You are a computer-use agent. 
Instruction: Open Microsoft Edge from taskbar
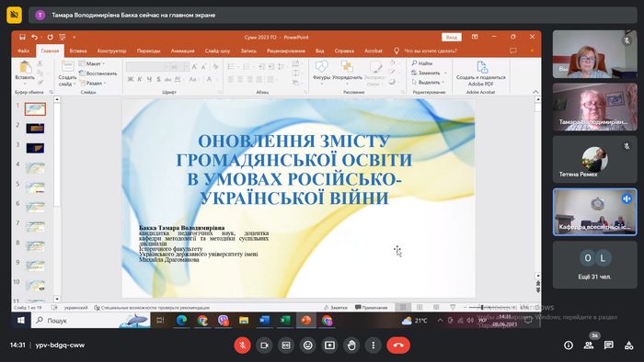pyautogui.click(x=181, y=320)
